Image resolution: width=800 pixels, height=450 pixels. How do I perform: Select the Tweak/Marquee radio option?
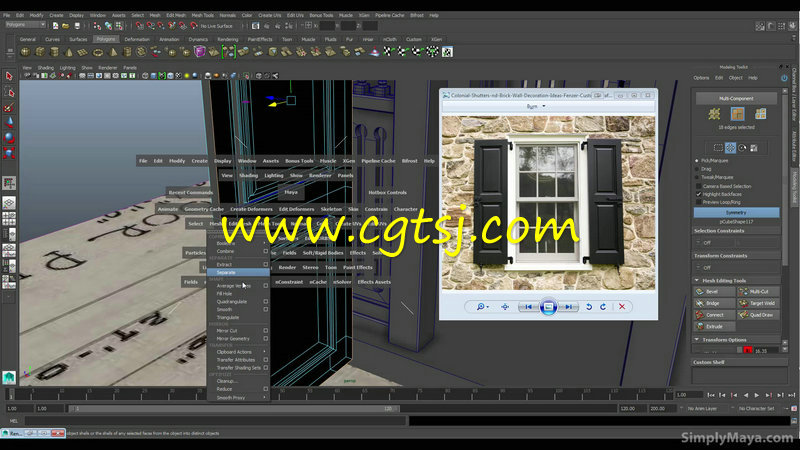(697, 177)
